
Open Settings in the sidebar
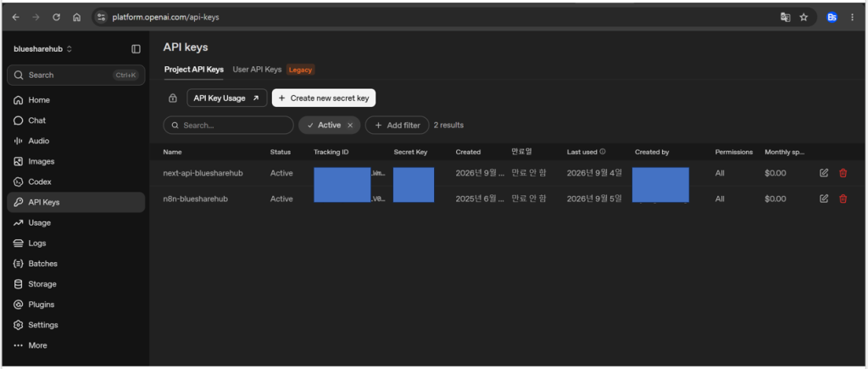point(75,325)
